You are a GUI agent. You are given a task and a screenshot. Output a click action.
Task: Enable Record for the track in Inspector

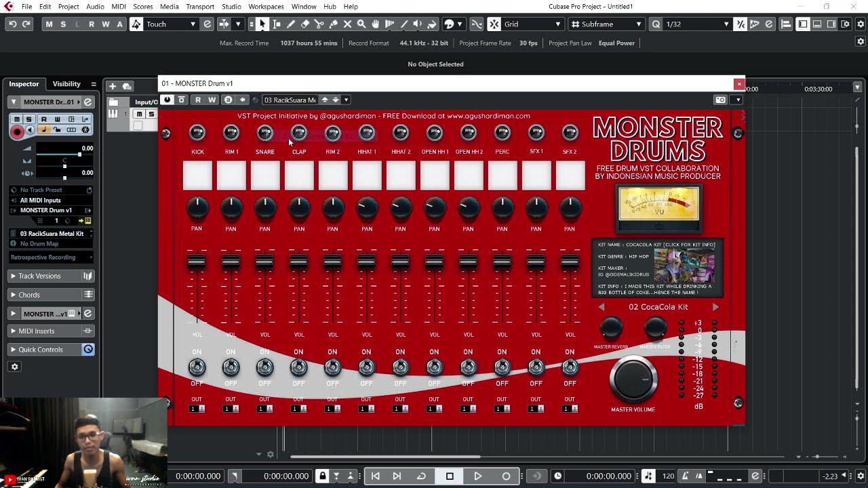click(x=18, y=132)
